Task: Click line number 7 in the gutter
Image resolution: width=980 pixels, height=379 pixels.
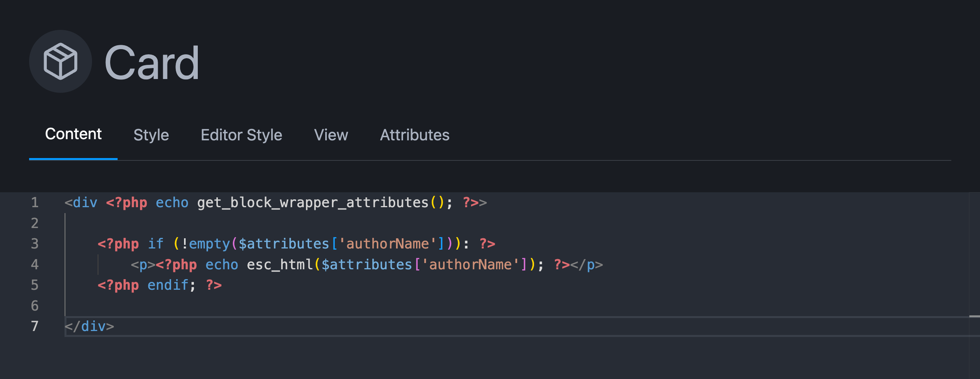Action: click(35, 326)
